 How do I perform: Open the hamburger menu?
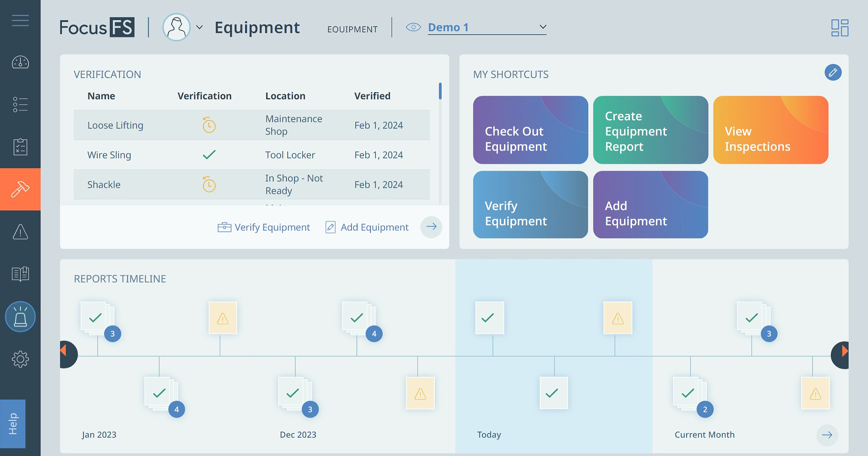[x=20, y=21]
